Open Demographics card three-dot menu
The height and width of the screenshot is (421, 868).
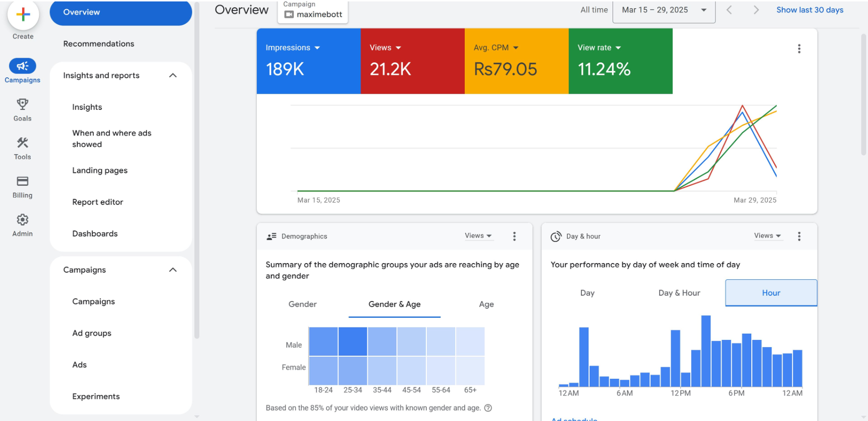click(x=514, y=236)
